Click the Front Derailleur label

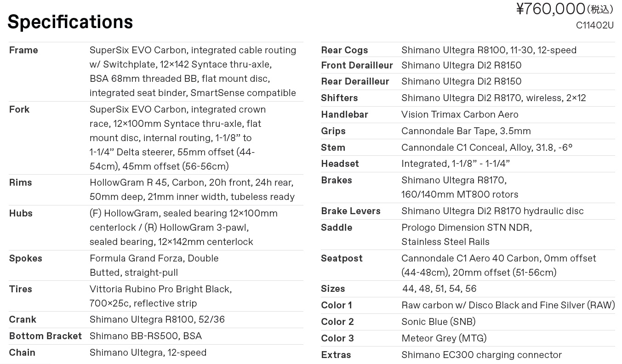point(357,65)
